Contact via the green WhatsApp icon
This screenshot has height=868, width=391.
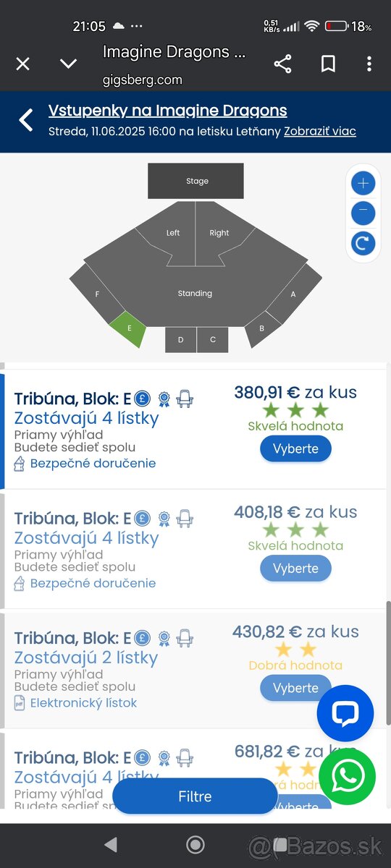(x=348, y=777)
